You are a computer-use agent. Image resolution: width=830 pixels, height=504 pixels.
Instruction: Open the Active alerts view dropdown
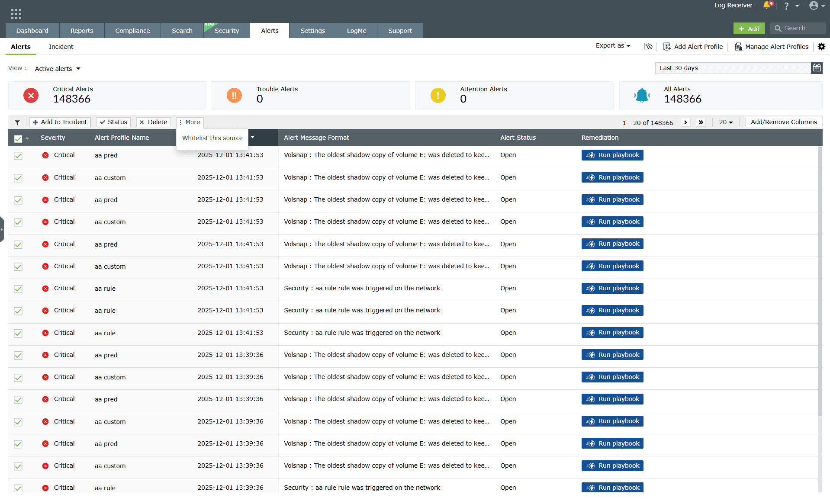[57, 68]
